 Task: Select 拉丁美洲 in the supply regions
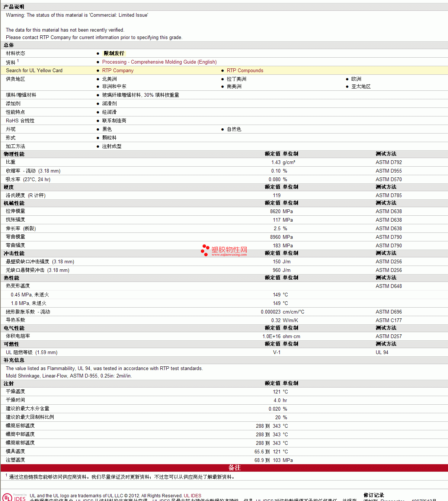(237, 79)
